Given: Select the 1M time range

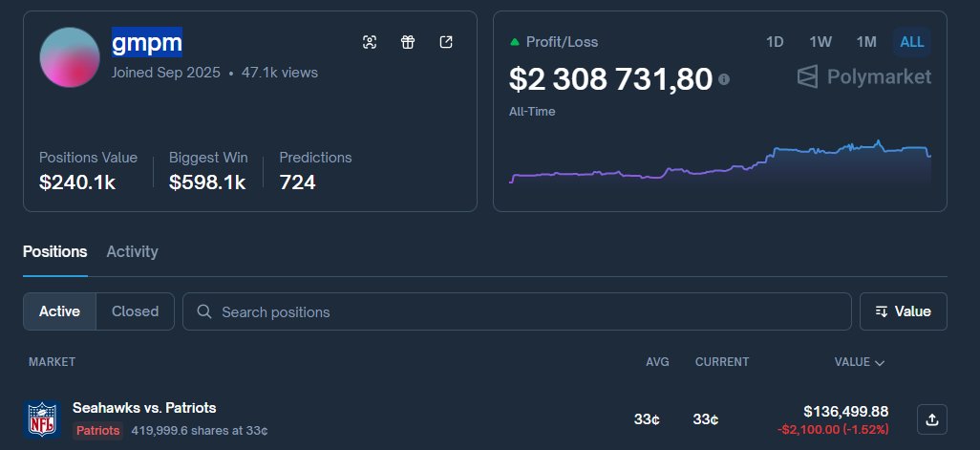Looking at the screenshot, I should click(x=866, y=42).
